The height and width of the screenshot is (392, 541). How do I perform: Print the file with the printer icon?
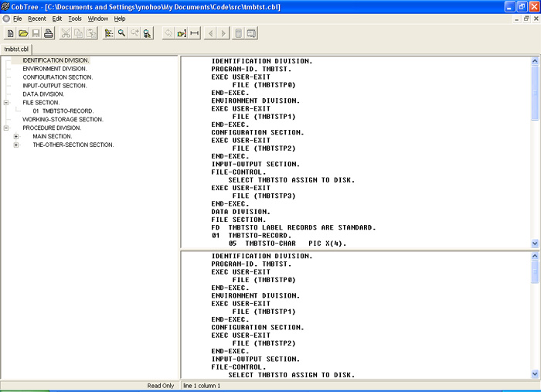click(x=49, y=33)
